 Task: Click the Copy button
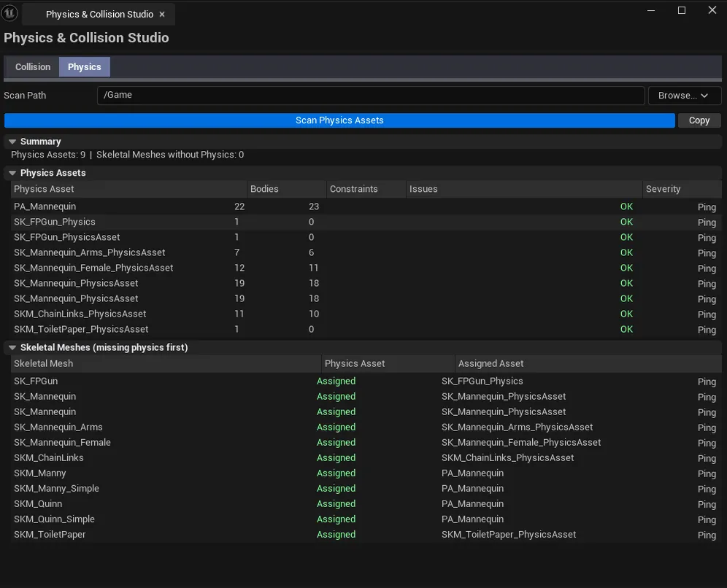coord(699,120)
